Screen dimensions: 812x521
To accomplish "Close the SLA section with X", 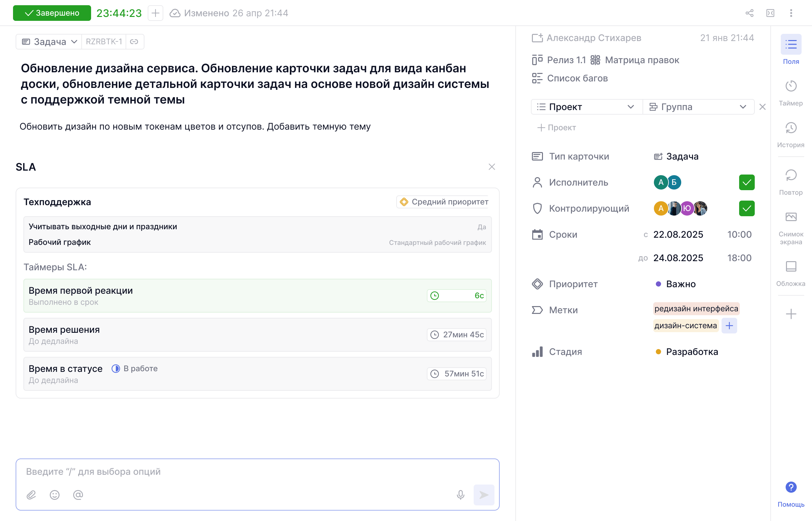I will pos(492,167).
